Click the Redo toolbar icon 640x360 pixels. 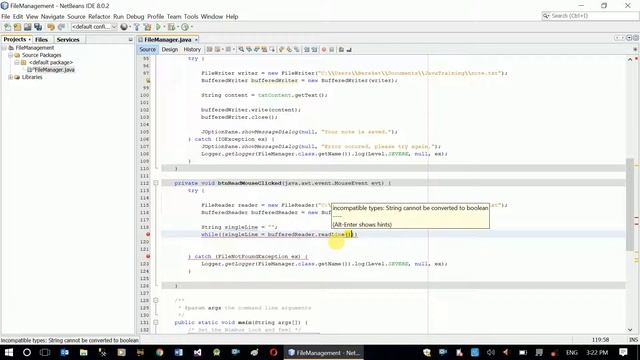[61, 27]
